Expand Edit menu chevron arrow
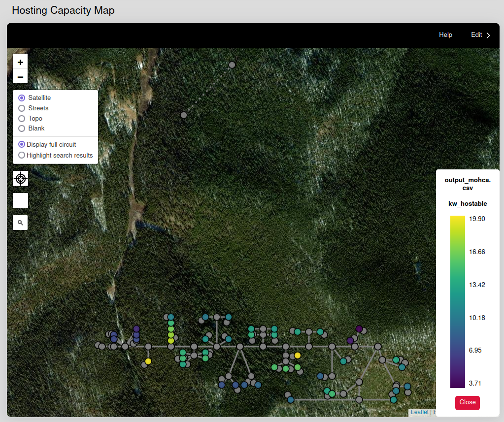The height and width of the screenshot is (422, 504). [x=488, y=35]
